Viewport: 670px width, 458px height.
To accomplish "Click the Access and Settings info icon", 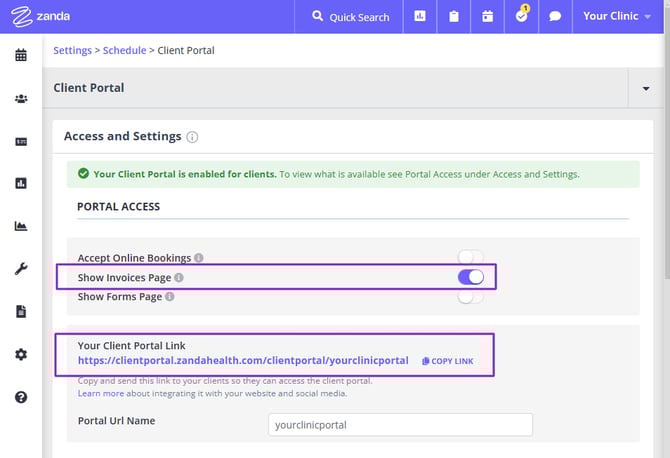I will click(x=192, y=137).
